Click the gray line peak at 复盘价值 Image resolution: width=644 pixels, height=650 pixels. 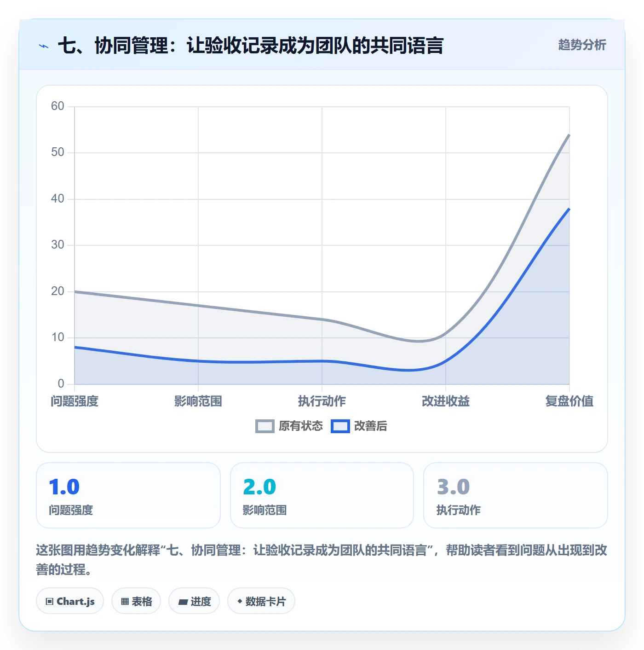[x=569, y=135]
